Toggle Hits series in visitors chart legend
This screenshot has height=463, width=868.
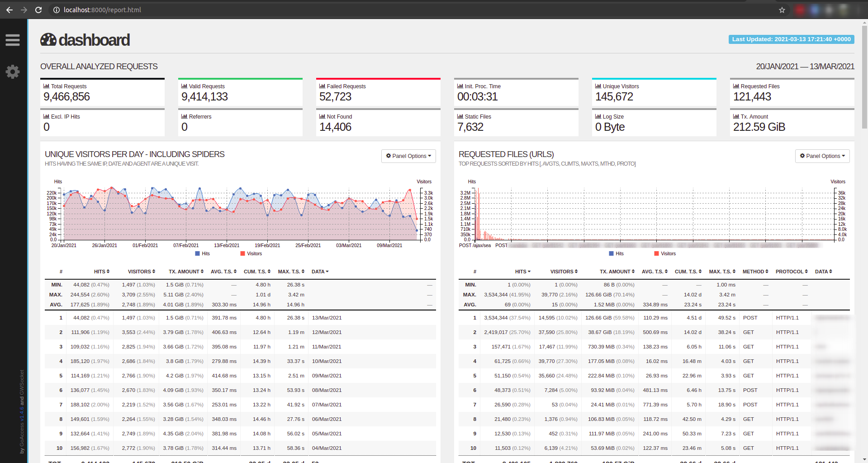coord(203,253)
